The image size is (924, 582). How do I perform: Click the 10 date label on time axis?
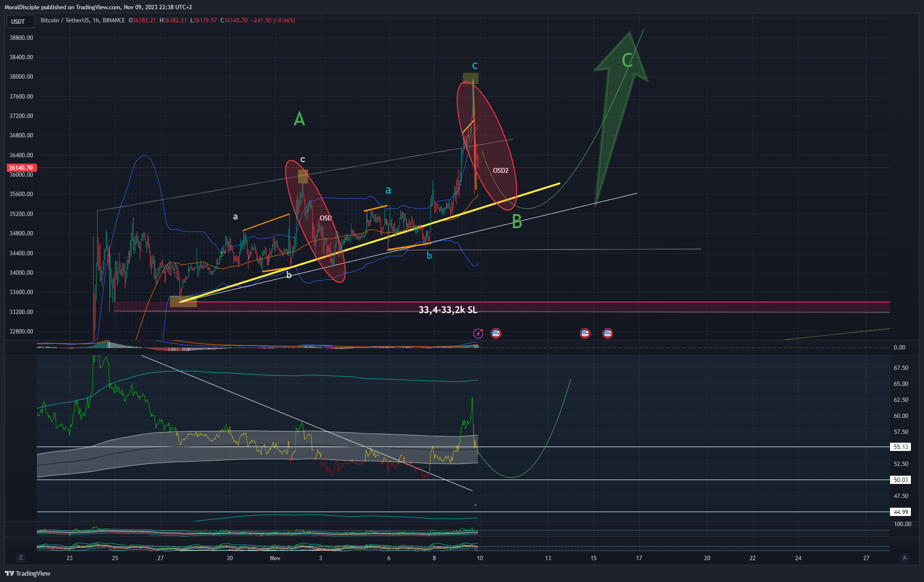pos(479,558)
